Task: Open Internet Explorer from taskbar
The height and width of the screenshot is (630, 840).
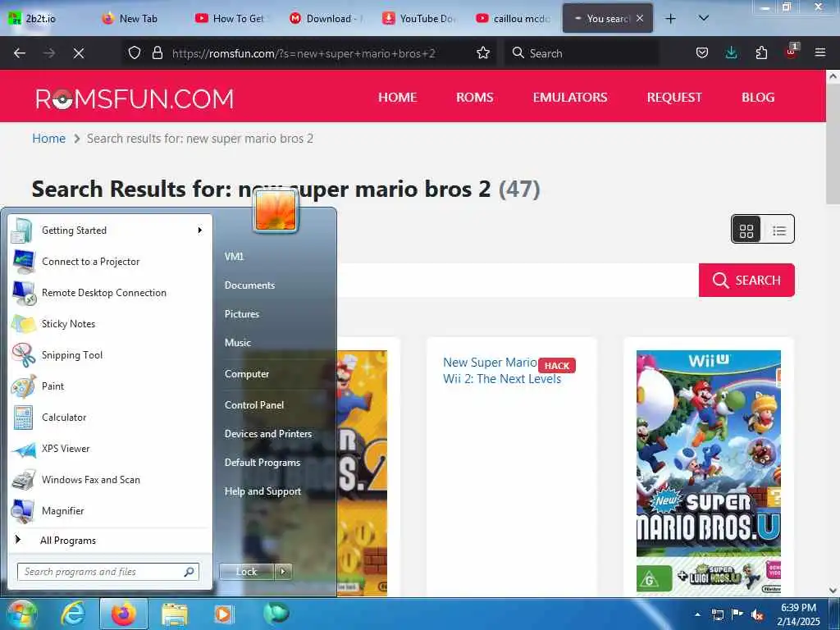Action: coord(73,614)
